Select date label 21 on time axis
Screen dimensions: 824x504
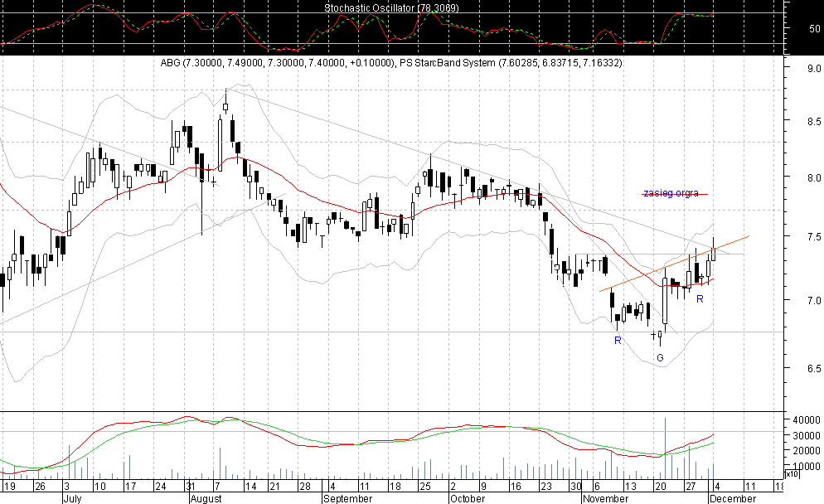(x=274, y=486)
